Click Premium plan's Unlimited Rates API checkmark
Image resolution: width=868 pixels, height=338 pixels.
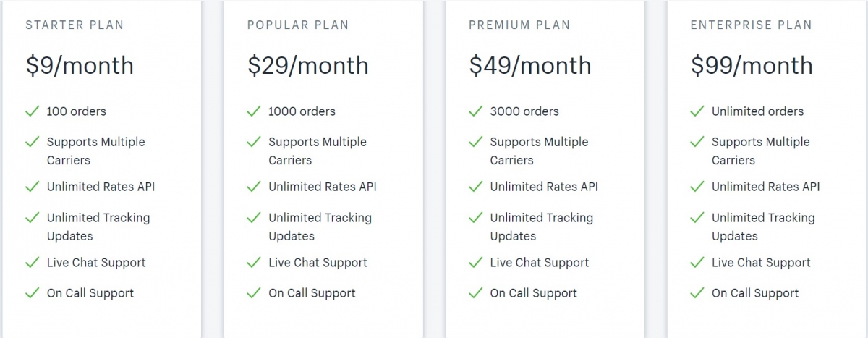475,187
